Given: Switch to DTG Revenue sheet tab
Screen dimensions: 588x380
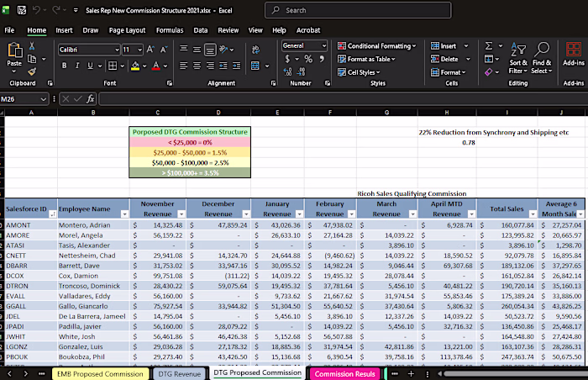Looking at the screenshot, I should pos(179,374).
